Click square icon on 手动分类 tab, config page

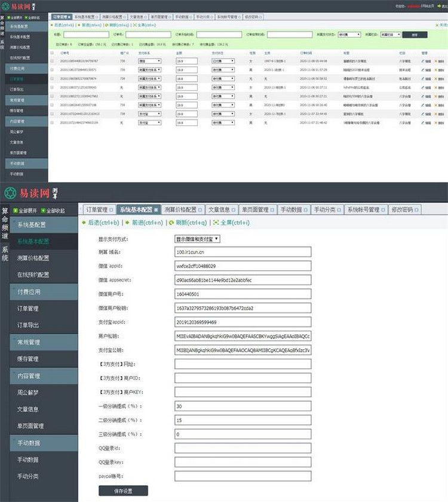pos(339,210)
